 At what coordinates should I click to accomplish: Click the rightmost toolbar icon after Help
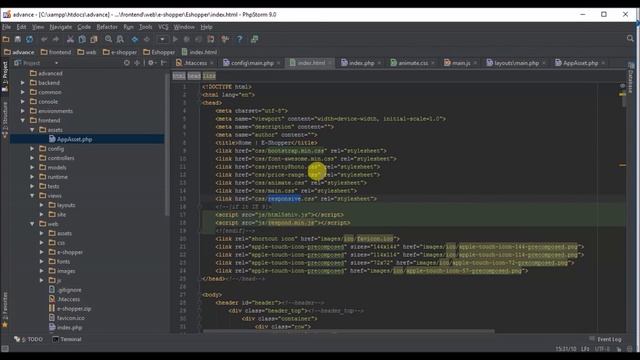pos(254,39)
